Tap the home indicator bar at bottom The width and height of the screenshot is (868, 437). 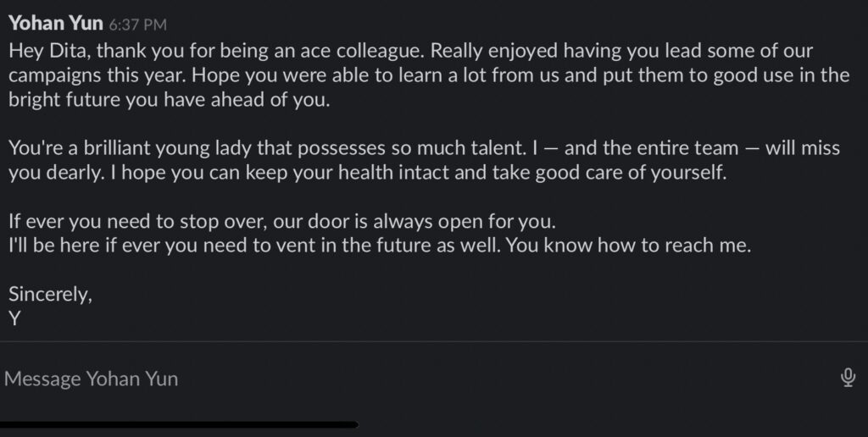click(x=178, y=424)
